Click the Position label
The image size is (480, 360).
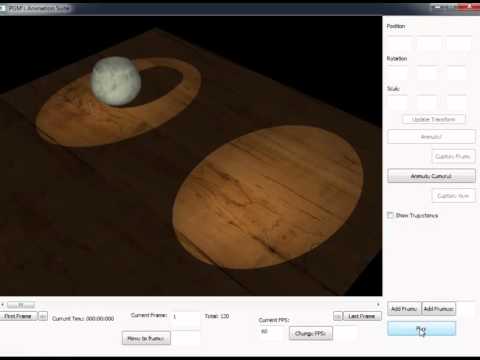[x=396, y=26]
